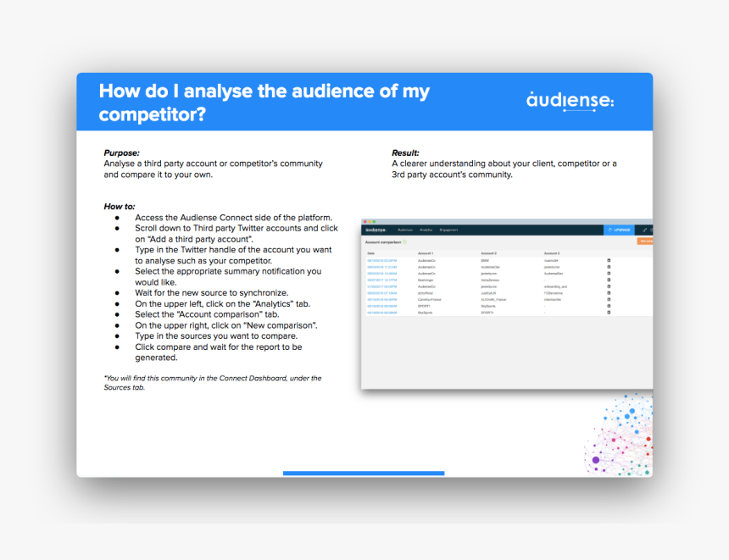Select the Boehringer cell

pyautogui.click(x=426, y=280)
